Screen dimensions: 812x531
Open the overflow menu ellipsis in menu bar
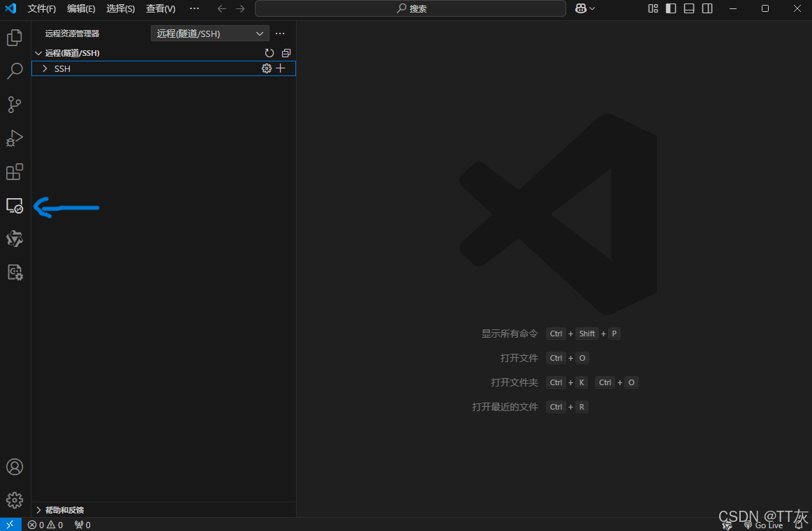[194, 8]
